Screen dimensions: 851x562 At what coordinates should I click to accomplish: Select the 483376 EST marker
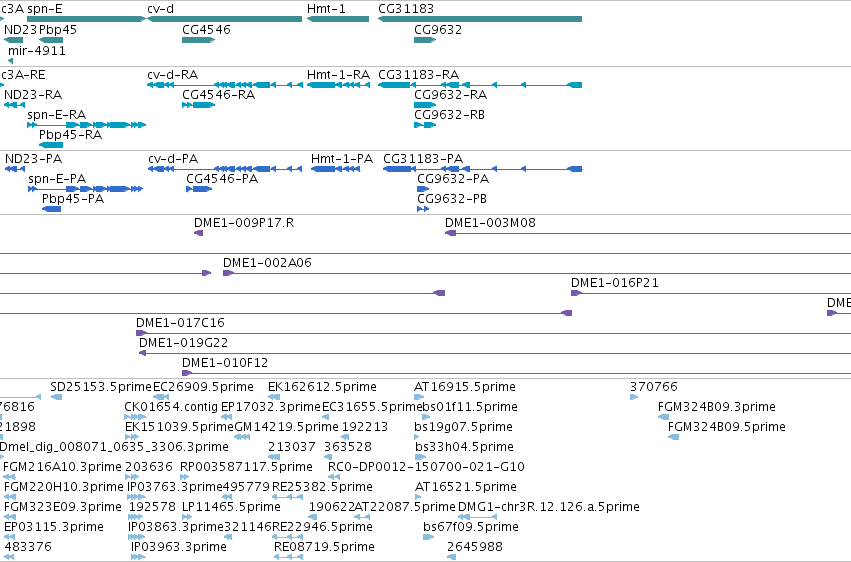10,558
